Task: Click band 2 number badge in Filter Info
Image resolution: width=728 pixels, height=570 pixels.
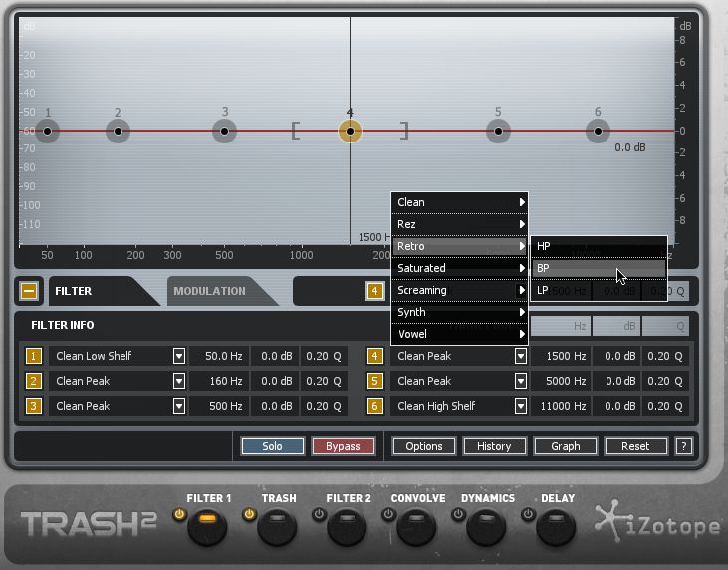Action: click(x=33, y=381)
